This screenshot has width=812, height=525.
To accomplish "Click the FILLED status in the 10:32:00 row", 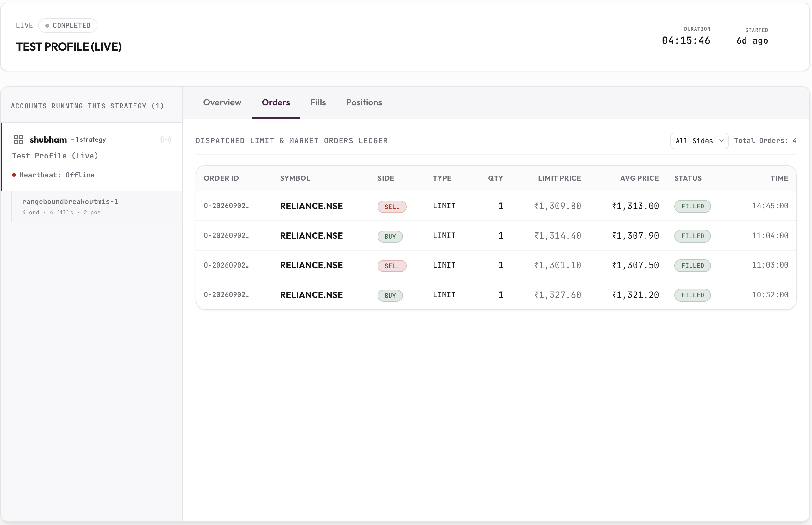I will pos(692,295).
